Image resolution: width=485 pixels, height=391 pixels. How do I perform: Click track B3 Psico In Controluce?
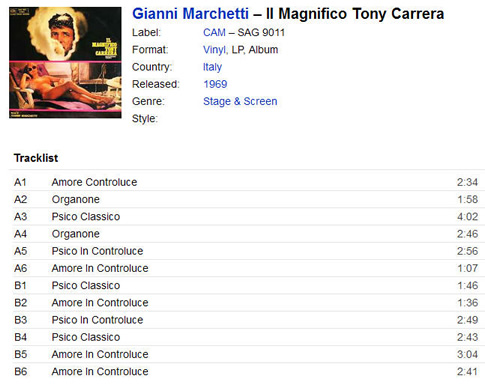246,320
